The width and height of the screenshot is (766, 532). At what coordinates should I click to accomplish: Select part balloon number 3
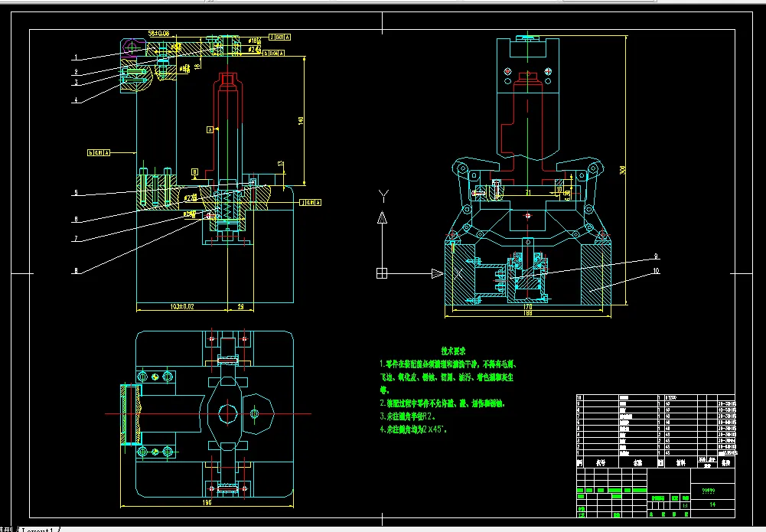click(x=76, y=83)
